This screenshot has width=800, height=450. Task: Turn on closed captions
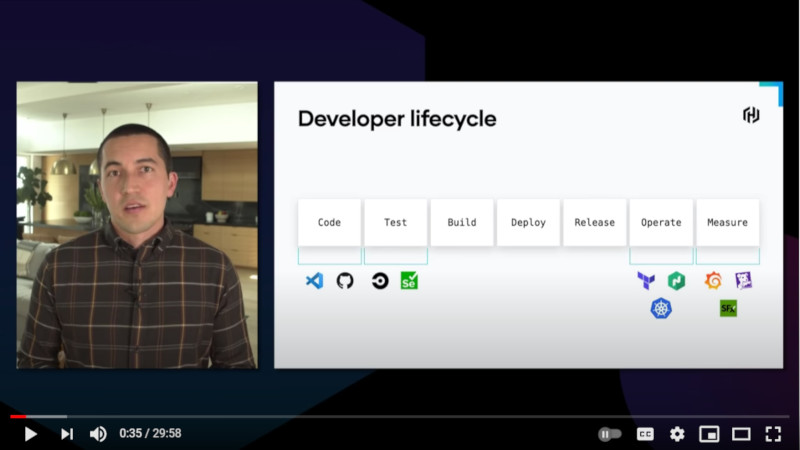(x=645, y=434)
